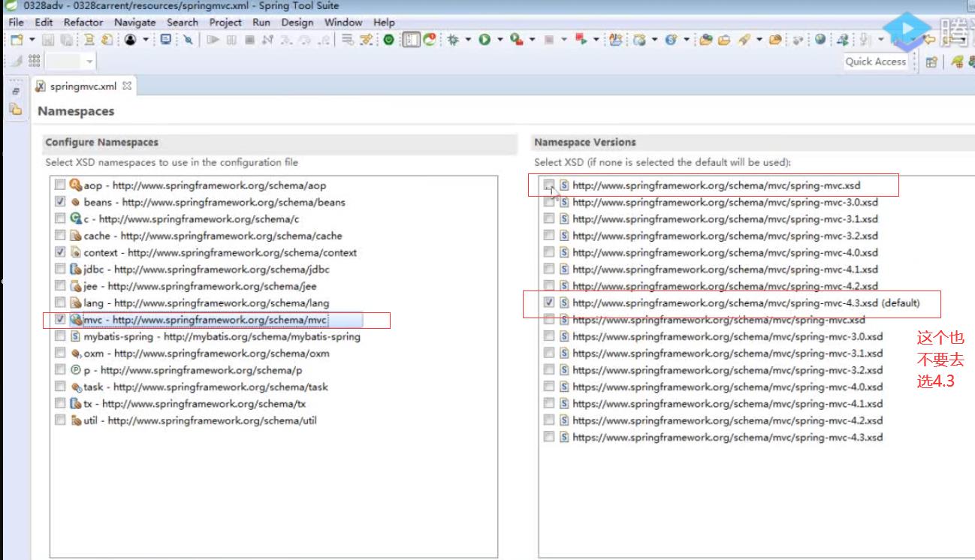
Task: Click the Run Last Tool icon
Action: tap(516, 40)
